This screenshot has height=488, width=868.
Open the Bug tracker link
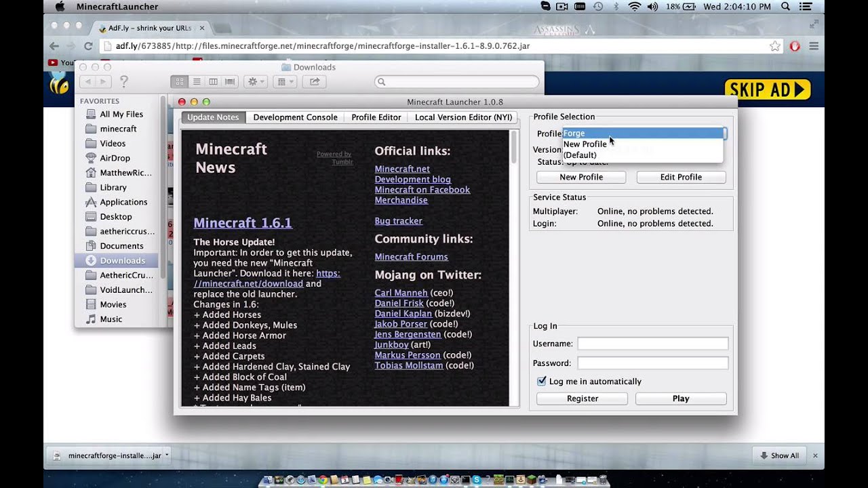(398, 221)
